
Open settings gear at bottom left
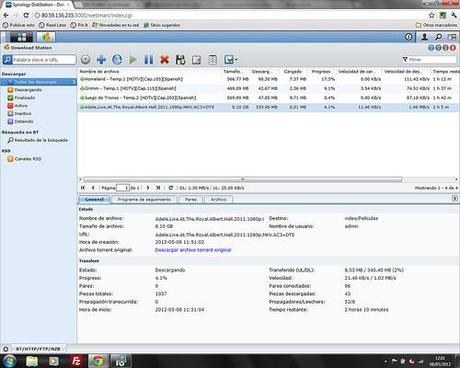6,349
